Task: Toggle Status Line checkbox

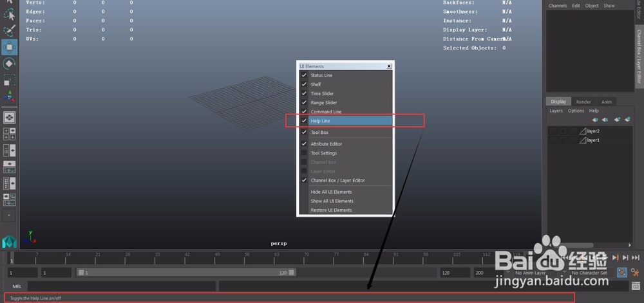Action: (x=304, y=75)
